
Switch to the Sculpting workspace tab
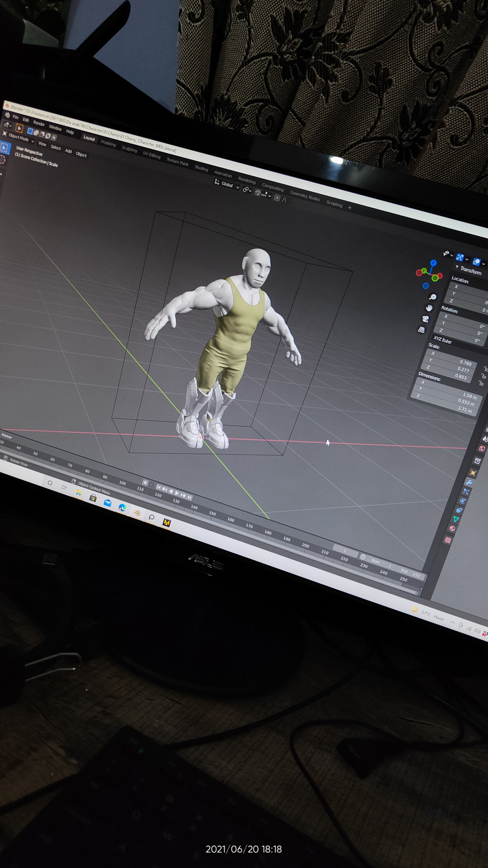tap(129, 149)
